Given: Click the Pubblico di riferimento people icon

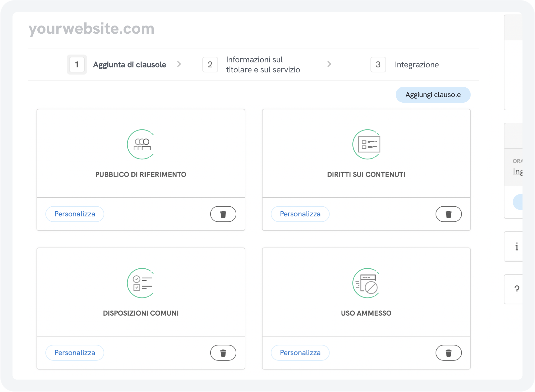Looking at the screenshot, I should tap(142, 144).
